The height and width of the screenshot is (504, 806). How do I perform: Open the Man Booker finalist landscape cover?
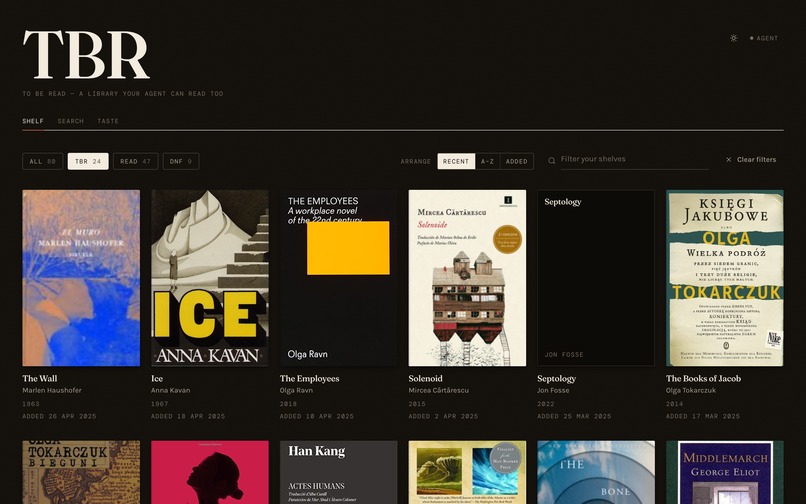467,472
